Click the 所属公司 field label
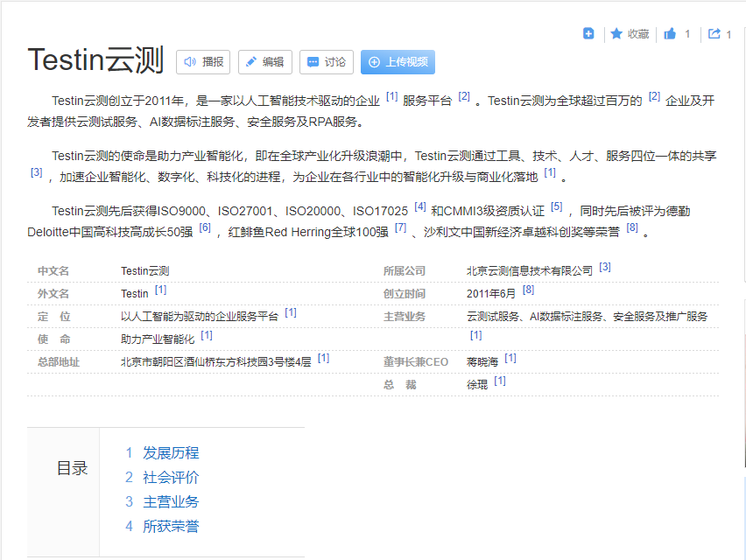 [405, 271]
